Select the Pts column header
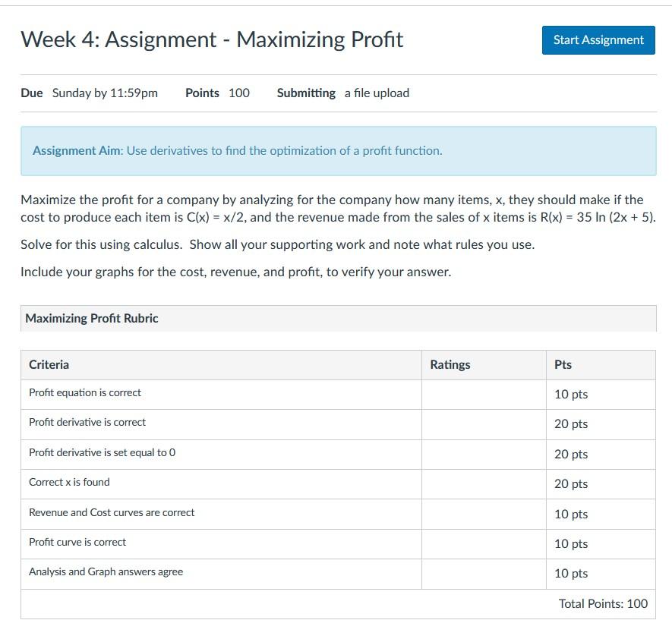Image resolution: width=672 pixels, height=639 pixels. (x=561, y=364)
